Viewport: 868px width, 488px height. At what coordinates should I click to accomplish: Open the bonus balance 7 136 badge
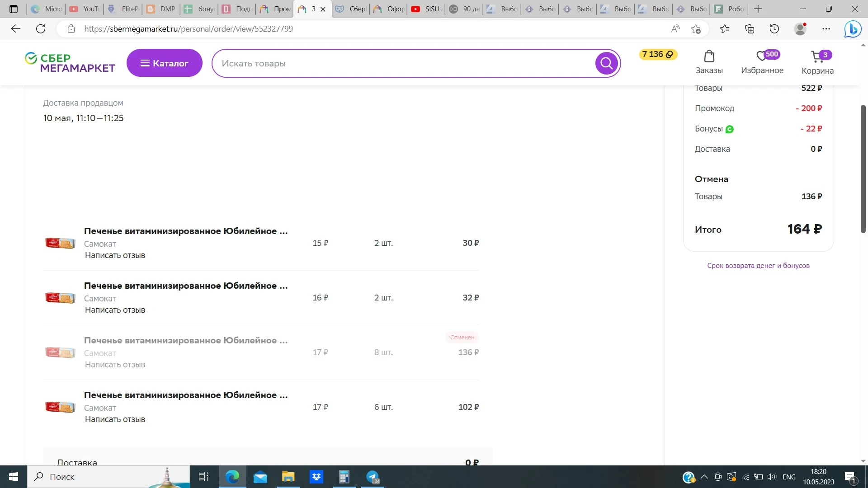[658, 54]
